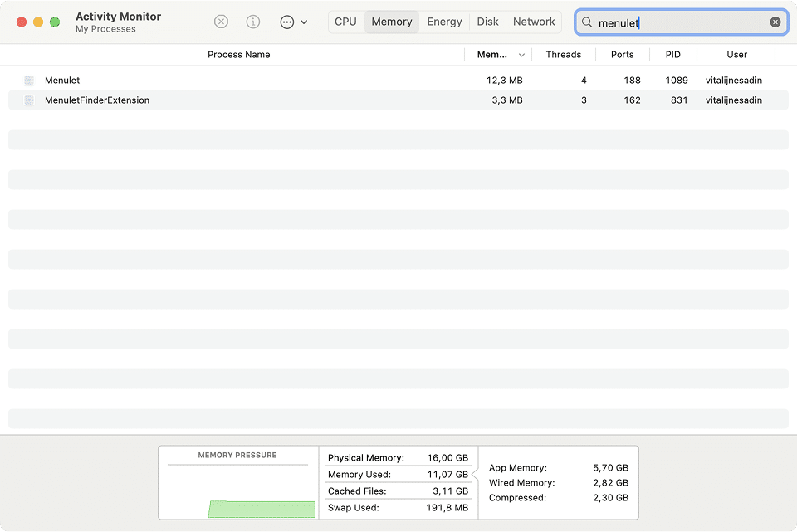Click the Compressed 2,30 GB value
797x532 pixels.
[610, 498]
